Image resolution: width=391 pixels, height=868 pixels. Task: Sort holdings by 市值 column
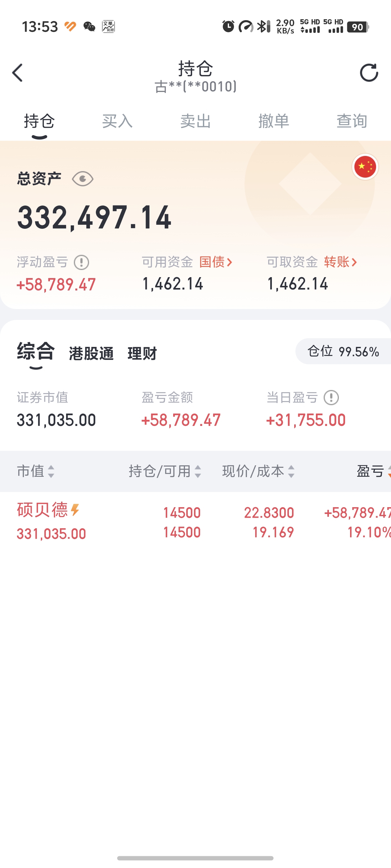[35, 471]
